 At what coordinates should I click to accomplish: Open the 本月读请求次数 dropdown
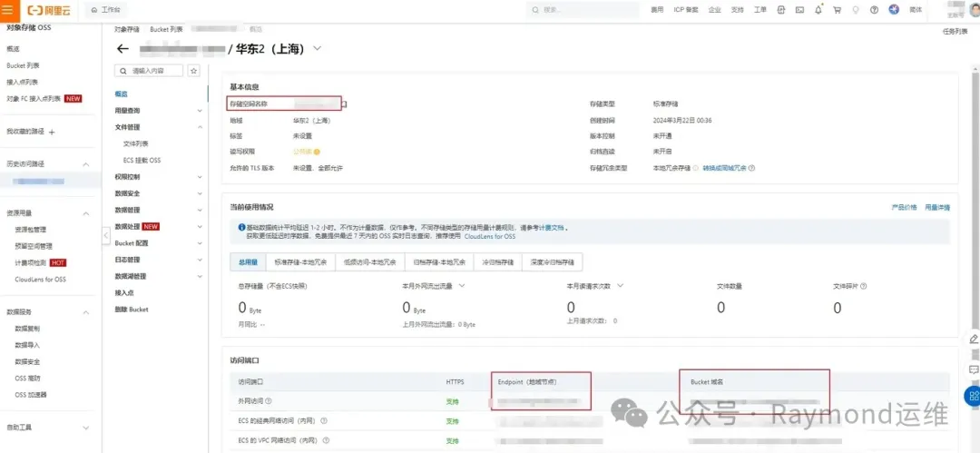pos(621,286)
